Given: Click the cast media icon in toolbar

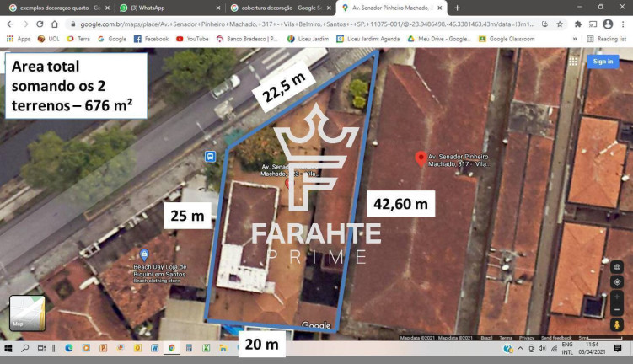Looking at the screenshot, I should point(593,24).
